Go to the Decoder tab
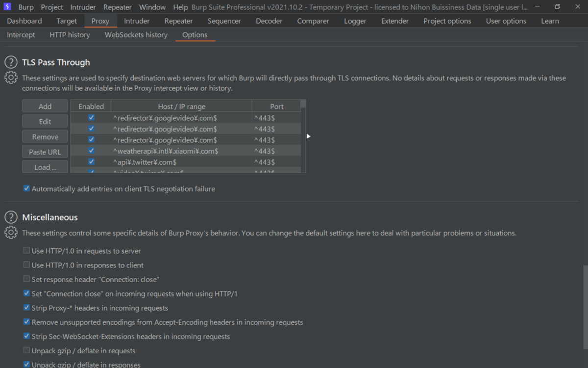Screen dimensions: 588x368 269,21
